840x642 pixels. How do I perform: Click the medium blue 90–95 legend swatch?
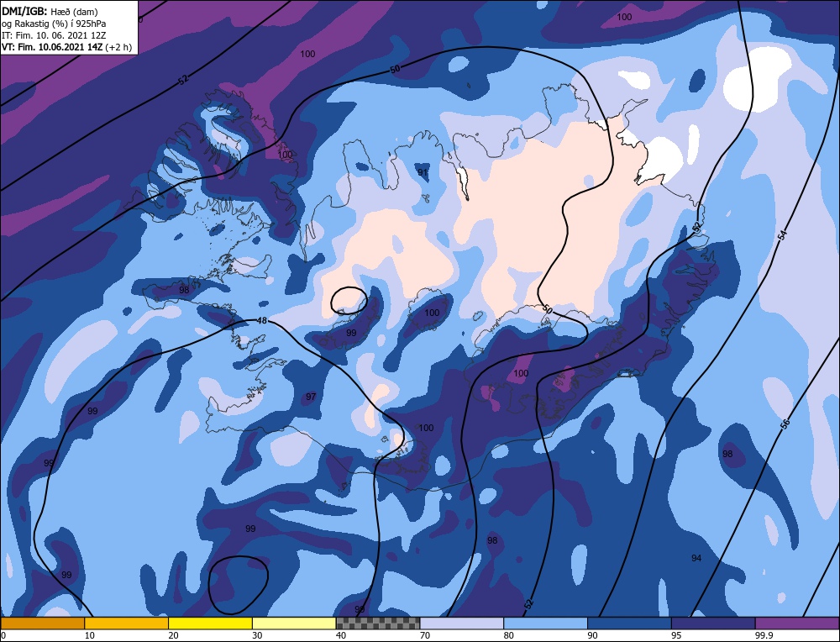629,623
